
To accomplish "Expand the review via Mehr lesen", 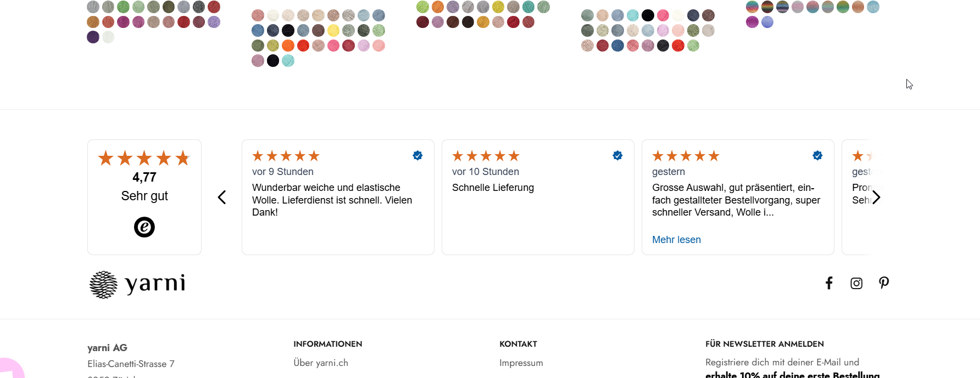I will [x=676, y=240].
